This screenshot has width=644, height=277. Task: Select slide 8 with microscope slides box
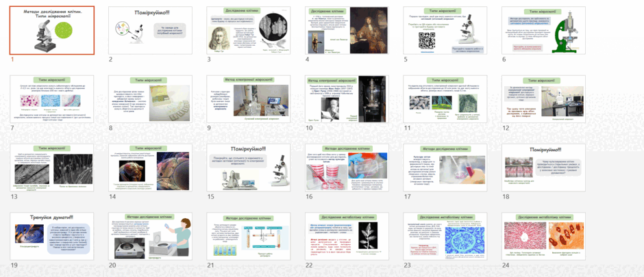coord(150,98)
